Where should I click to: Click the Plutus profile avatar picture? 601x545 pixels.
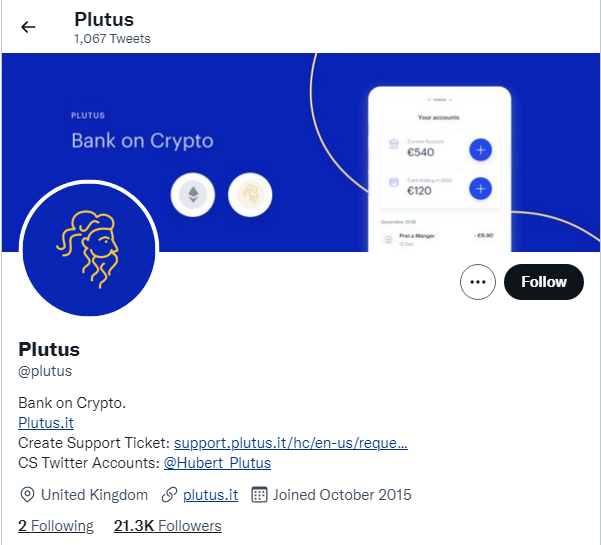pos(89,249)
